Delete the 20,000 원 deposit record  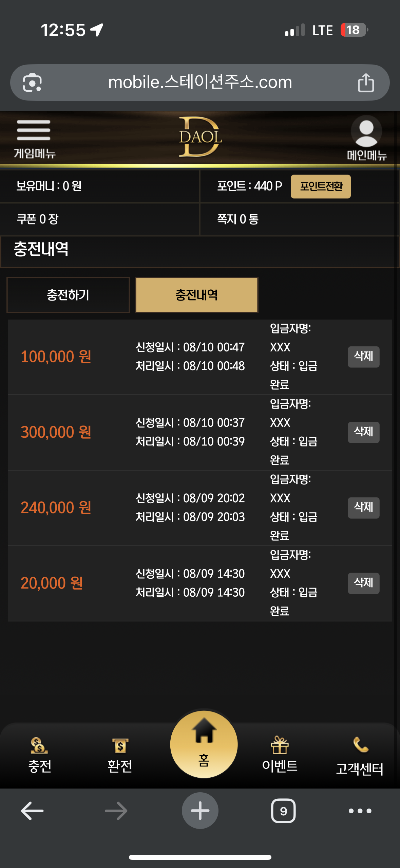(363, 583)
